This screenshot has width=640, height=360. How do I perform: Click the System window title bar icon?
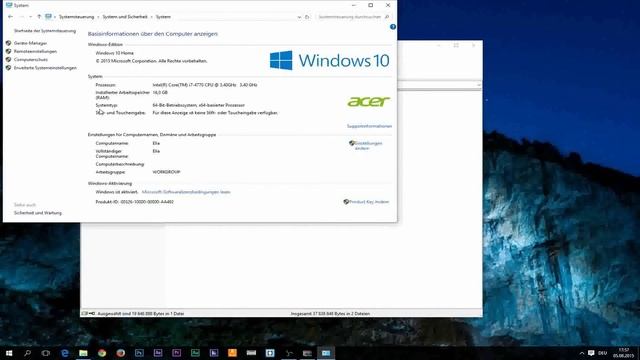[x=9, y=5]
